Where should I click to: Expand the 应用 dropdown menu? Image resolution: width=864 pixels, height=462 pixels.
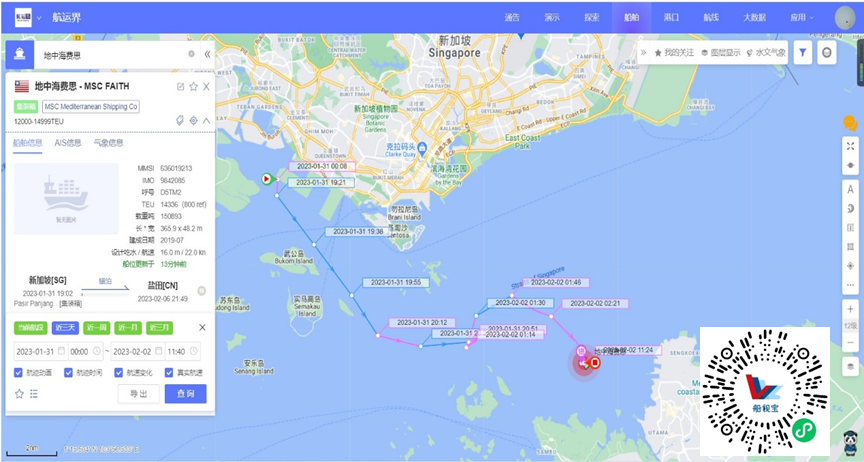pyautogui.click(x=802, y=17)
